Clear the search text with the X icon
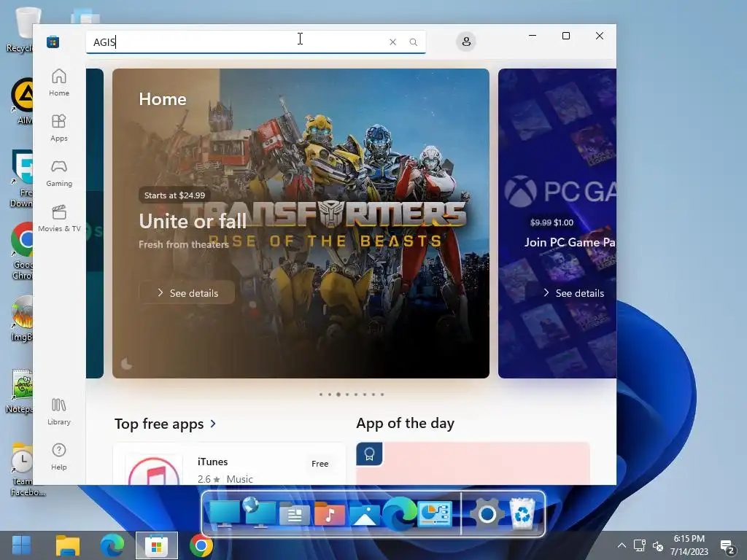The image size is (747, 560). pos(392,42)
